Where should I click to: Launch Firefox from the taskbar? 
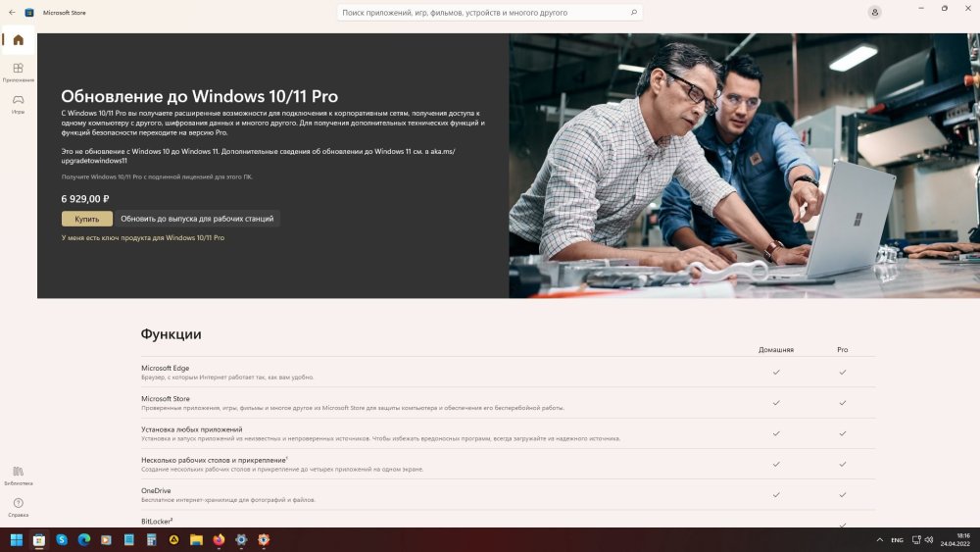click(219, 539)
